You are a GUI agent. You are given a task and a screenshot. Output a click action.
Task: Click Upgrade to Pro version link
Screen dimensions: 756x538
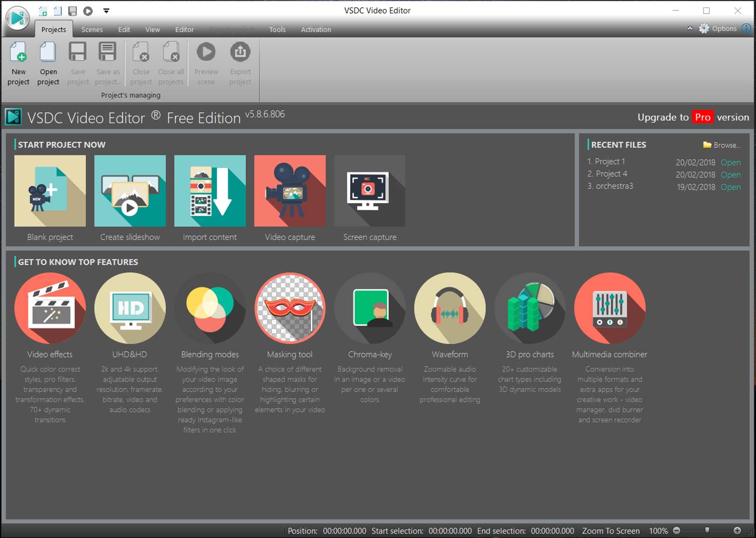point(693,117)
